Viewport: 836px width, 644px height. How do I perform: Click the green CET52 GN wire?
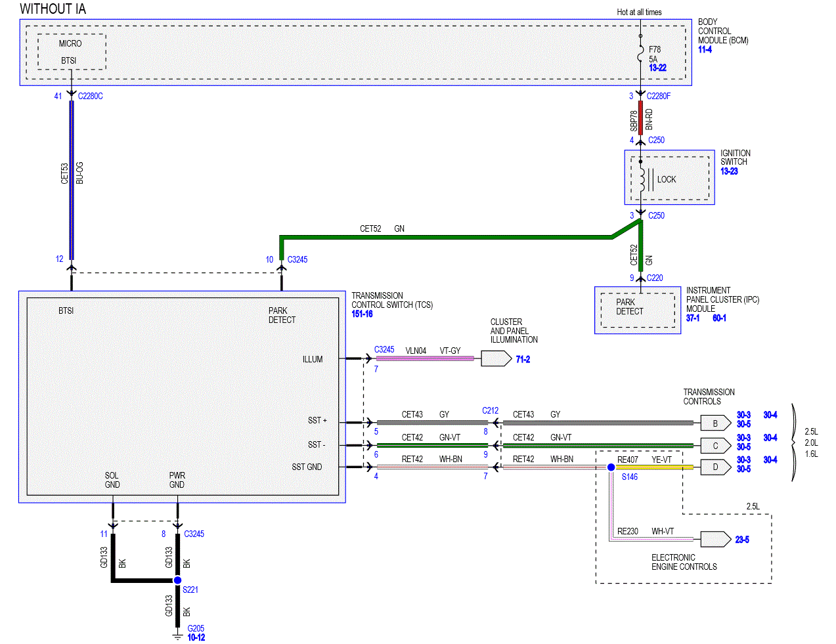pos(447,237)
